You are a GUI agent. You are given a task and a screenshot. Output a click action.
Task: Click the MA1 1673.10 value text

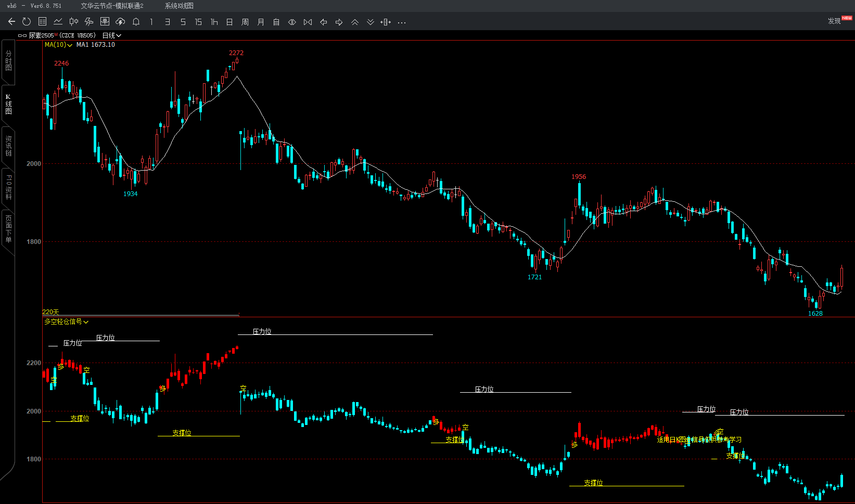[x=96, y=45]
